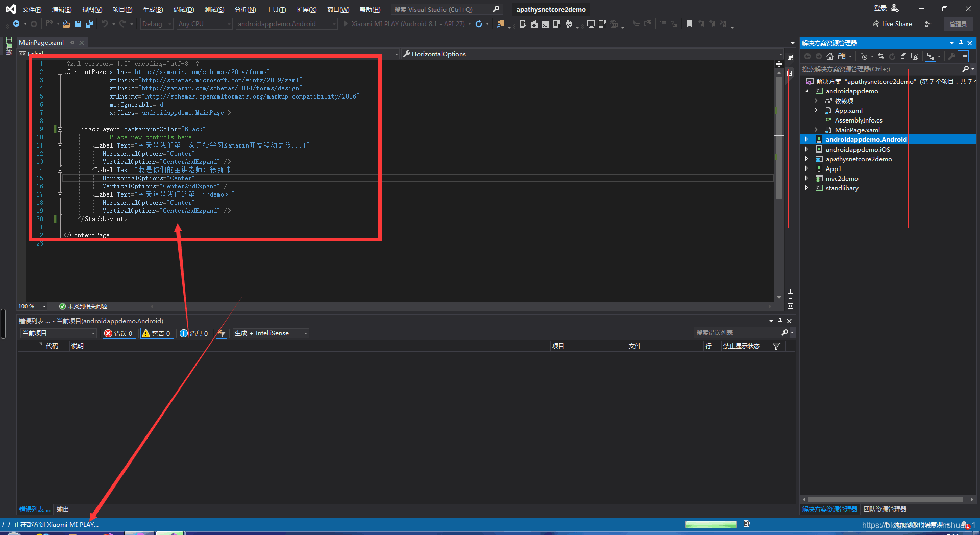Open the editor zoom 100 % dropdown
Viewport: 980px width, 535px height.
(x=33, y=306)
